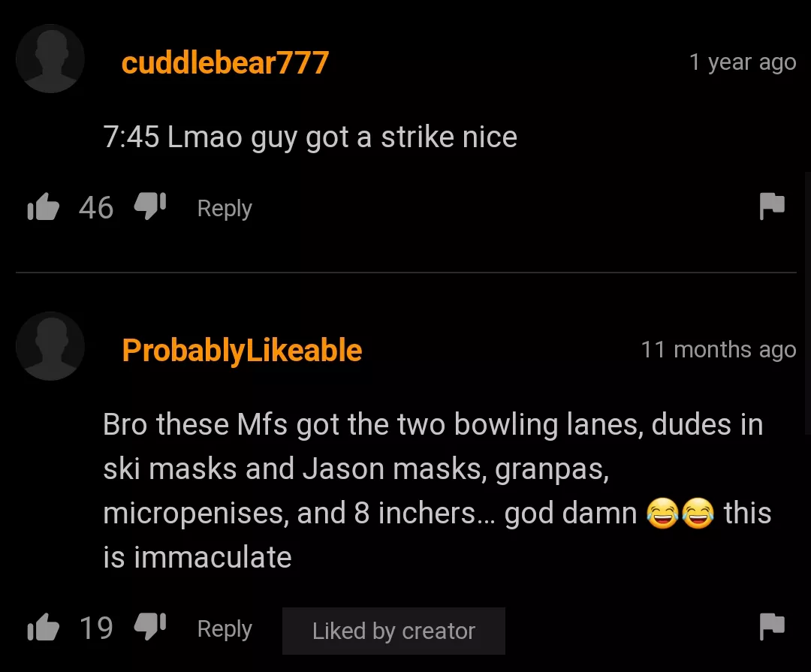811x672 pixels.
Task: Jump to the 7:45 timestamp in comment
Action: point(131,137)
